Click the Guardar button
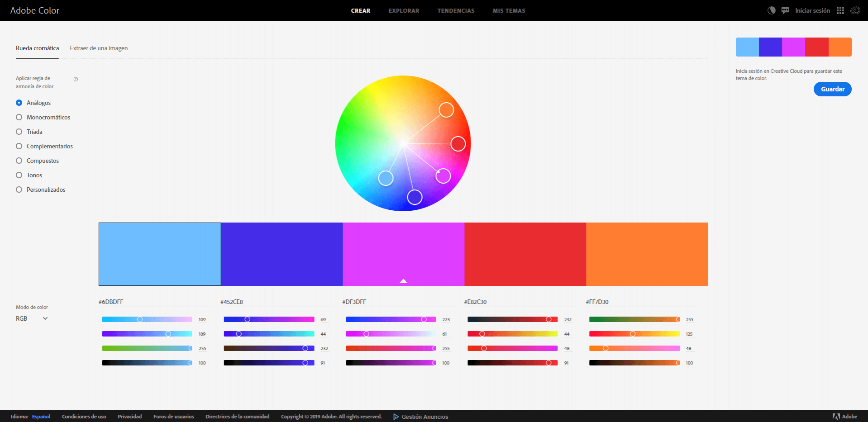The height and width of the screenshot is (422, 868). pos(833,89)
